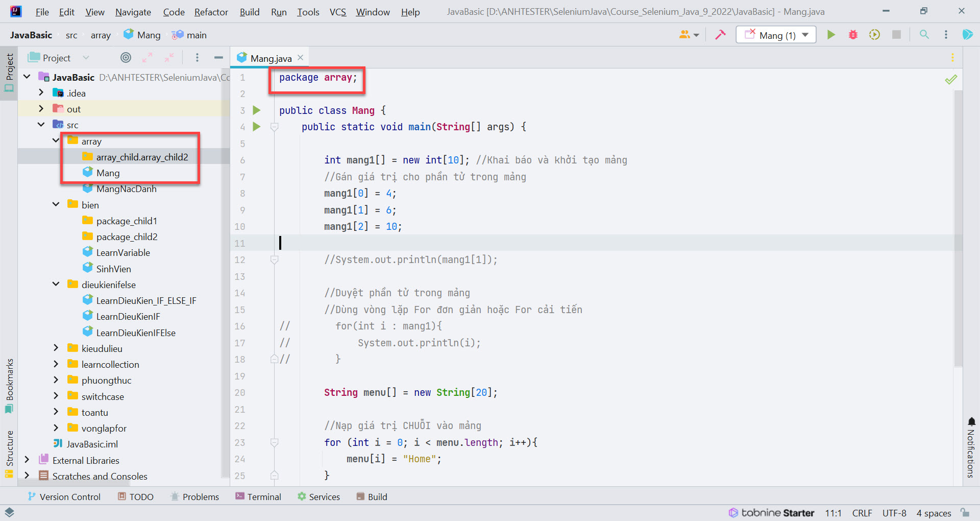The width and height of the screenshot is (980, 521).
Task: Close the Mang.java editor tab
Action: click(x=301, y=58)
